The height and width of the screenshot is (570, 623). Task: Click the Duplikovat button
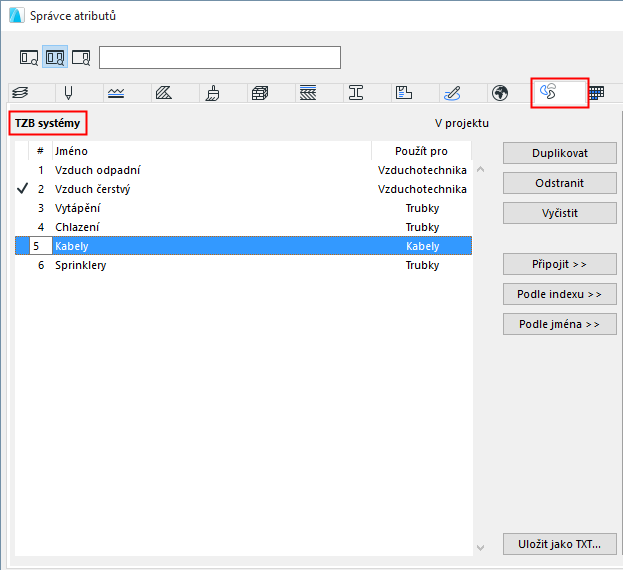coord(559,153)
